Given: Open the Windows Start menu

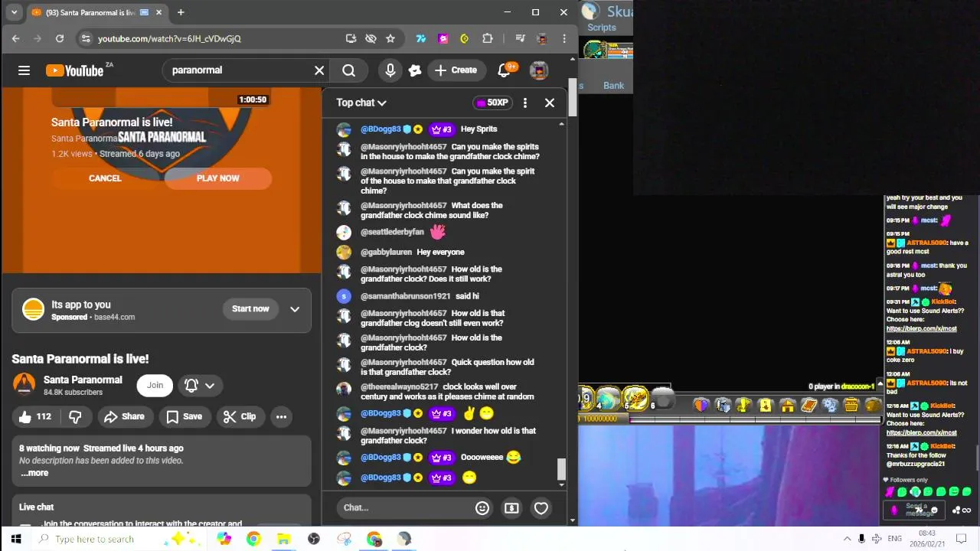Looking at the screenshot, I should point(16,539).
